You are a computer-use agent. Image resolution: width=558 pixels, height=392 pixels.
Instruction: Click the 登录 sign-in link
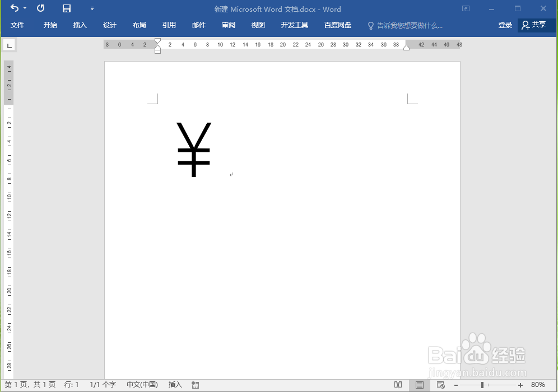(x=505, y=25)
